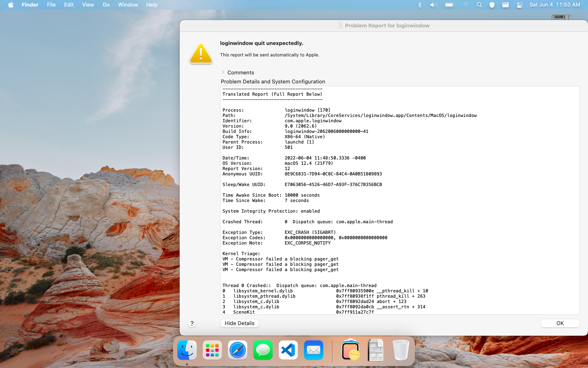Check the battery status icon
This screenshot has width=588, height=368.
[450, 5]
